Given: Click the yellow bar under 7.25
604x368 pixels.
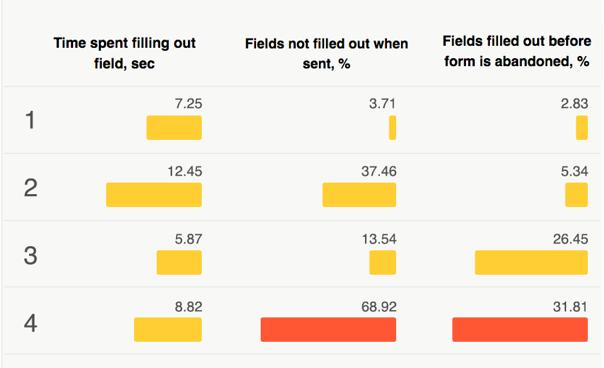Looking at the screenshot, I should [x=174, y=128].
